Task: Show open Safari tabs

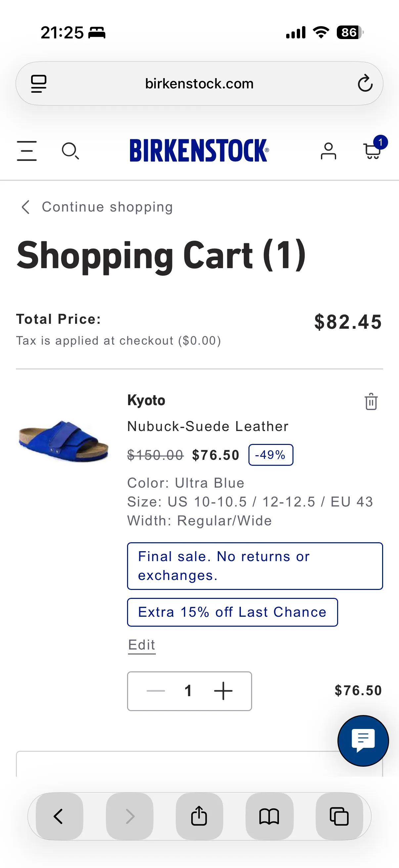Action: click(339, 816)
